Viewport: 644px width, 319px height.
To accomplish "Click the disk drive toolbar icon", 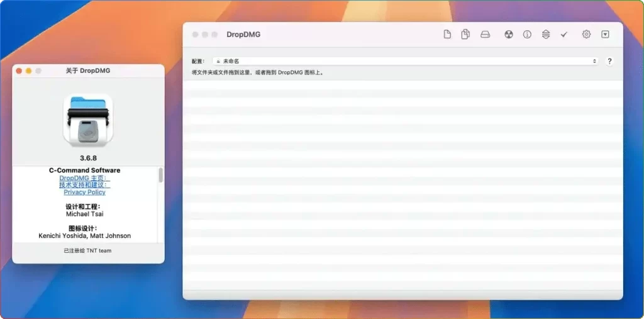I will click(485, 35).
